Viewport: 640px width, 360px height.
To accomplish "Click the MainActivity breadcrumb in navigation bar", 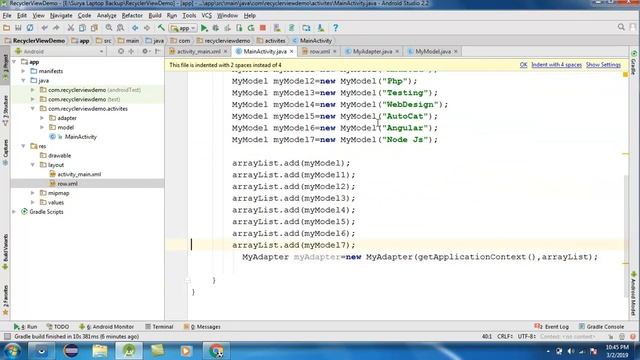I will [312, 40].
